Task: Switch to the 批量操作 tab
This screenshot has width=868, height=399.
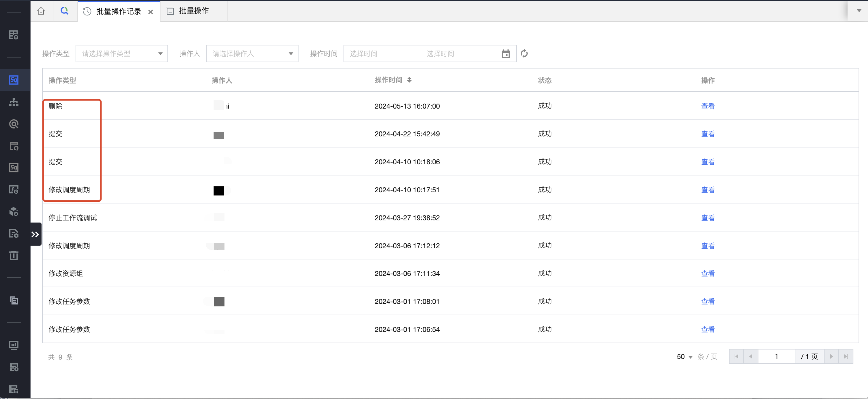Action: click(194, 11)
